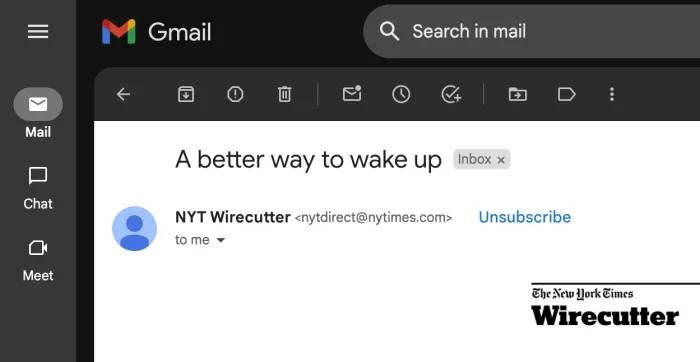Open the More options three-dot menu
Viewport: 700px width, 362px height.
tap(612, 94)
